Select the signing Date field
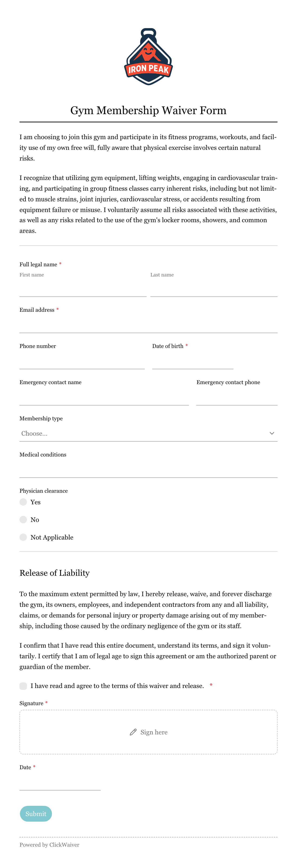This screenshot has width=297, height=868. click(60, 782)
